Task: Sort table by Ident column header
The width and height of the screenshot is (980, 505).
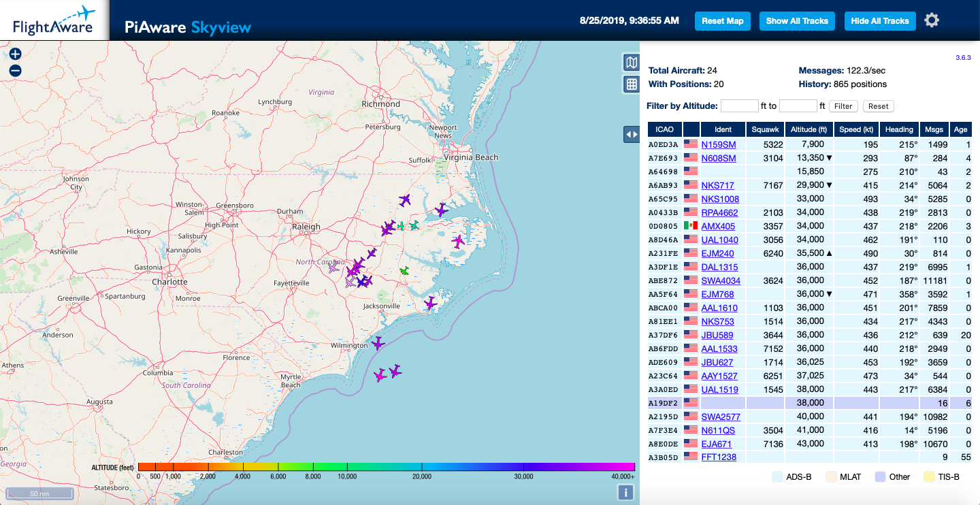Action: (723, 129)
